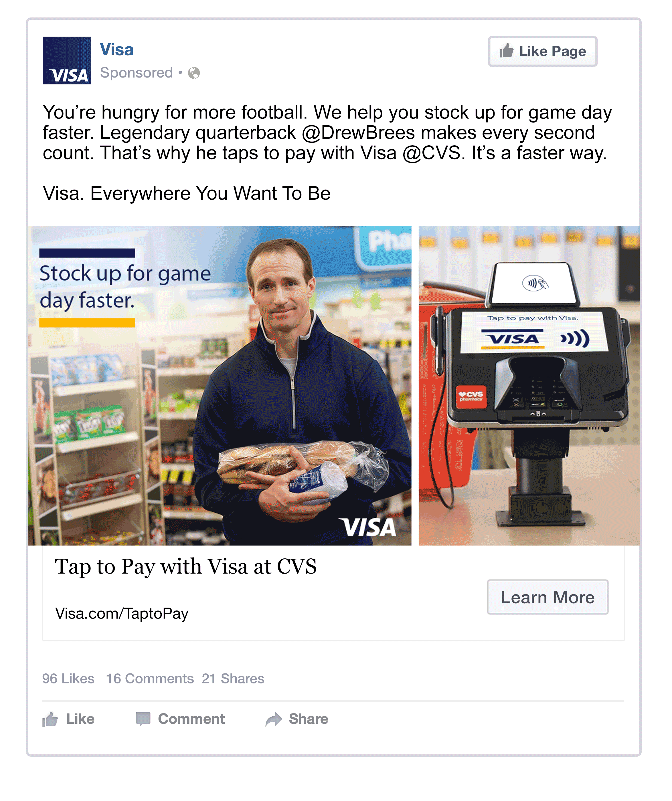Click the thumbs-up Like icon below post
Image resolution: width=672 pixels, height=801 pixels.
point(50,719)
